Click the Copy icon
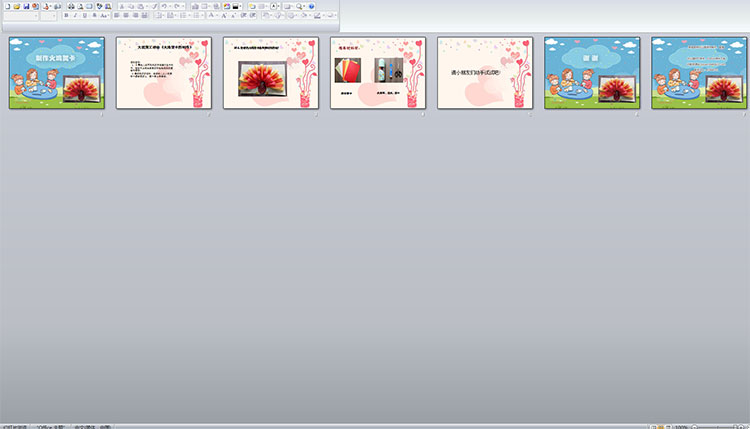Screen dimensions: 750x429 tap(131, 7)
